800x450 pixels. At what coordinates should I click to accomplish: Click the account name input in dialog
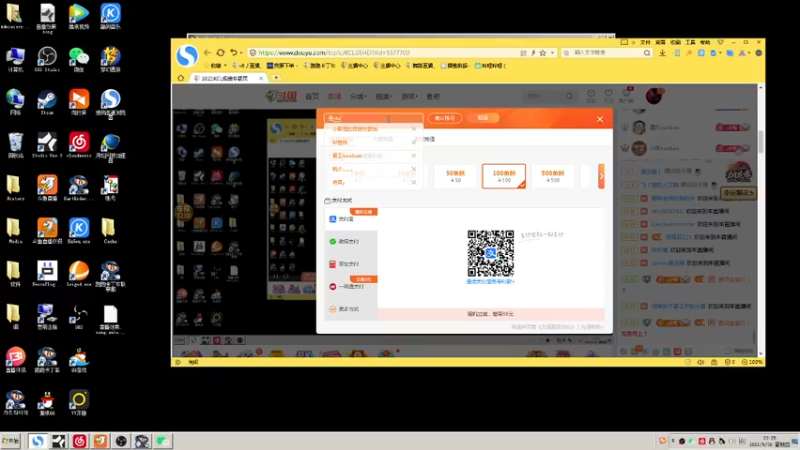pos(373,118)
